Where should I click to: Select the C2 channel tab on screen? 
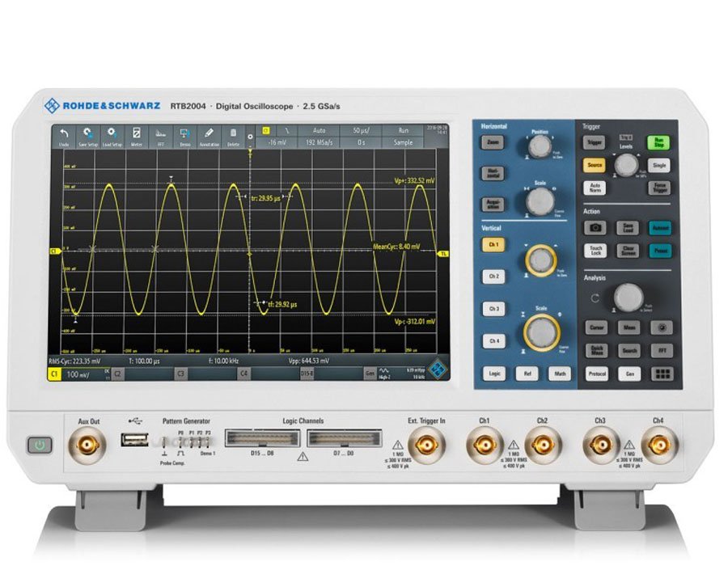point(118,375)
